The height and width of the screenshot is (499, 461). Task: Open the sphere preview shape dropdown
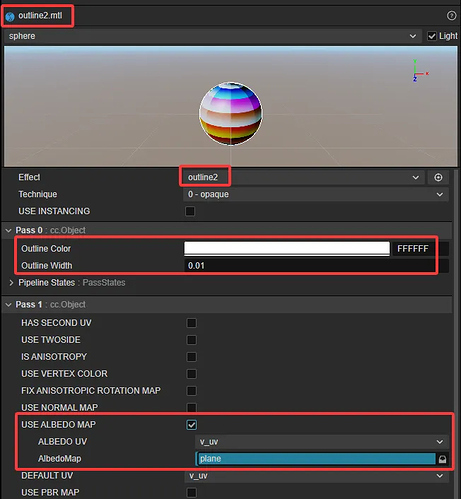tap(213, 36)
